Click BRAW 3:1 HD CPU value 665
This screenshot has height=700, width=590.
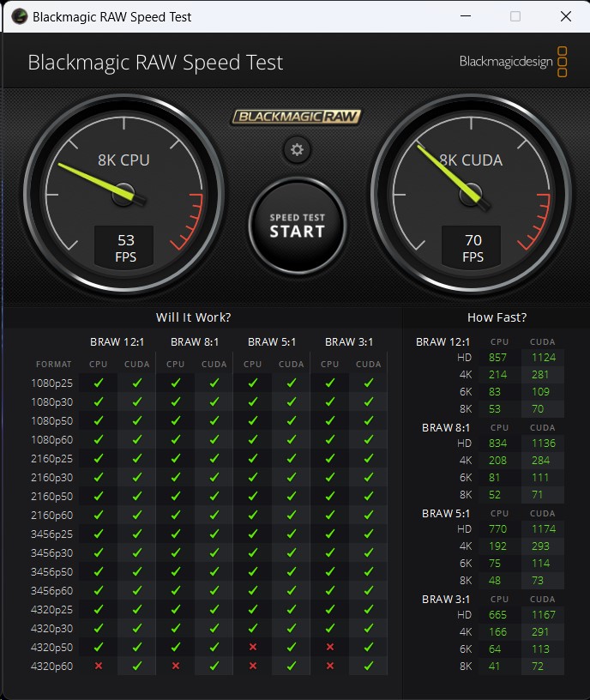pos(497,615)
